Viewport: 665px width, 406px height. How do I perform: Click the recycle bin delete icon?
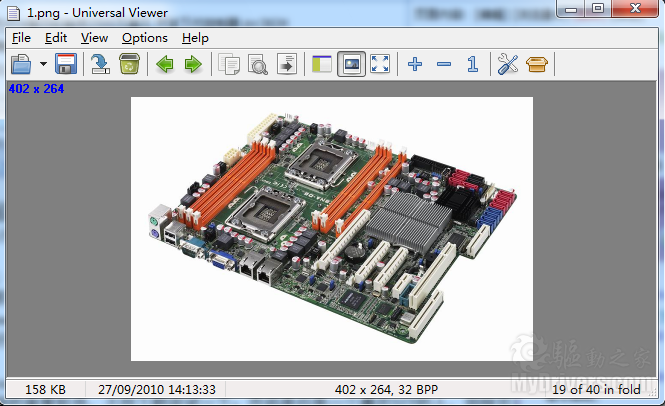[129, 65]
